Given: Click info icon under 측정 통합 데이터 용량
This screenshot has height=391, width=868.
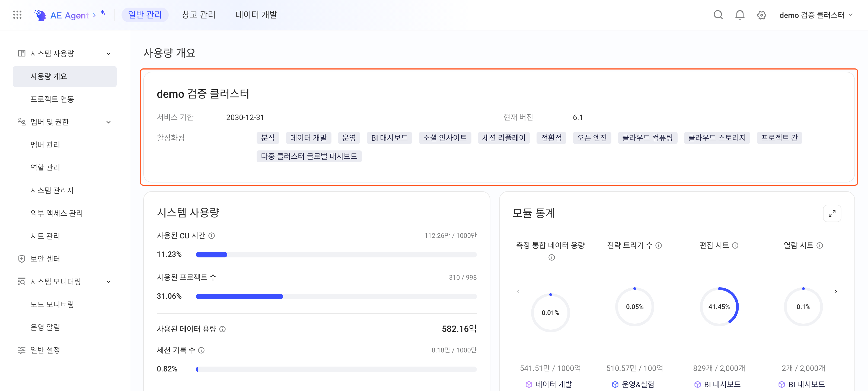Looking at the screenshot, I should click(x=551, y=257).
